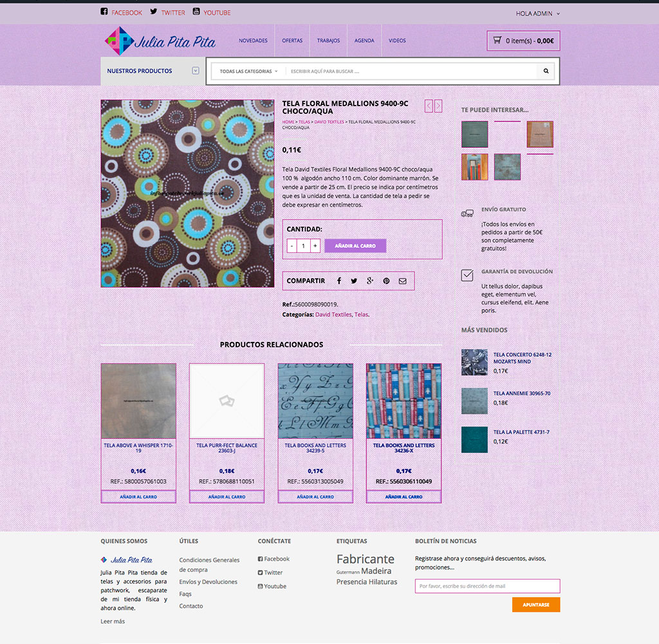The image size is (659, 644).
Task: Click the newsletter email input field
Action: pyautogui.click(x=487, y=586)
